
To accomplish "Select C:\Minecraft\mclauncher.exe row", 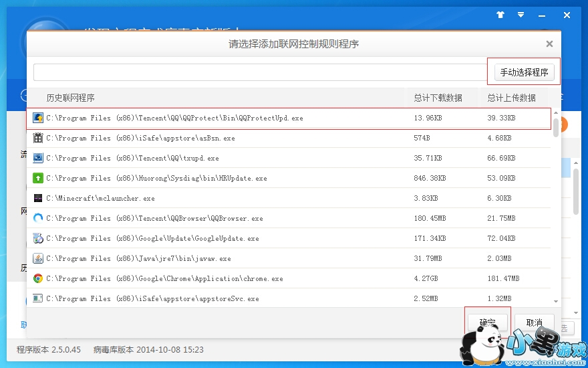I will 289,198.
